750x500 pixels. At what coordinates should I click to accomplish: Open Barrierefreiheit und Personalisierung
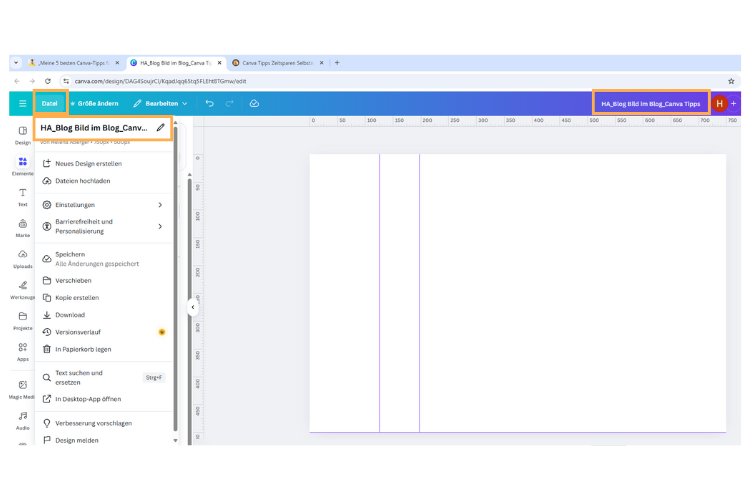point(103,226)
